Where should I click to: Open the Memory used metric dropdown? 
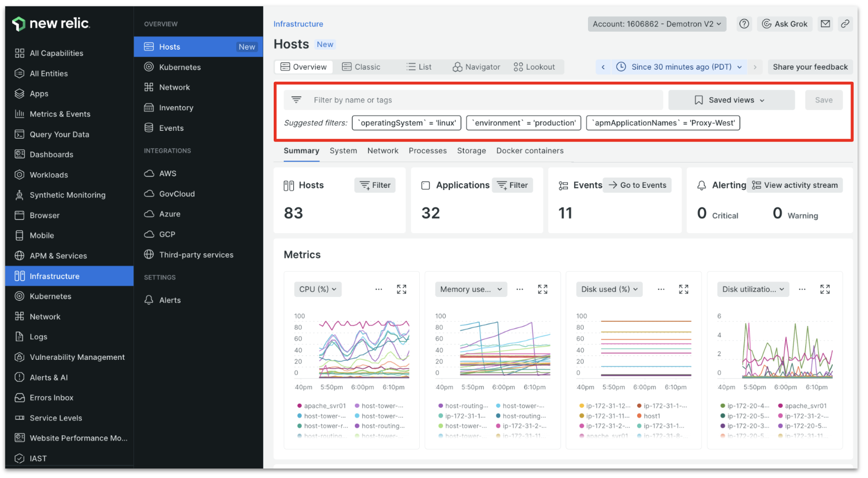point(471,289)
